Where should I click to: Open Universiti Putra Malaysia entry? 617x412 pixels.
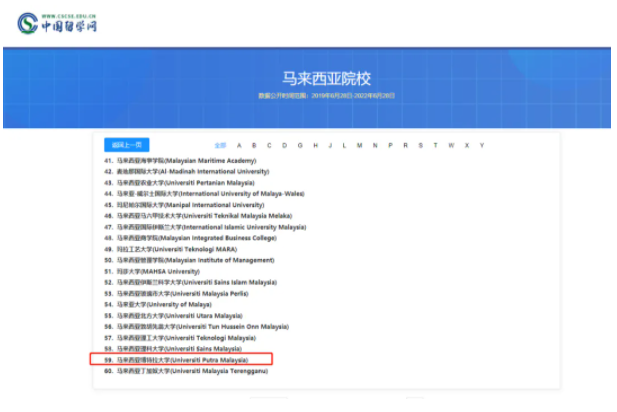[176, 360]
